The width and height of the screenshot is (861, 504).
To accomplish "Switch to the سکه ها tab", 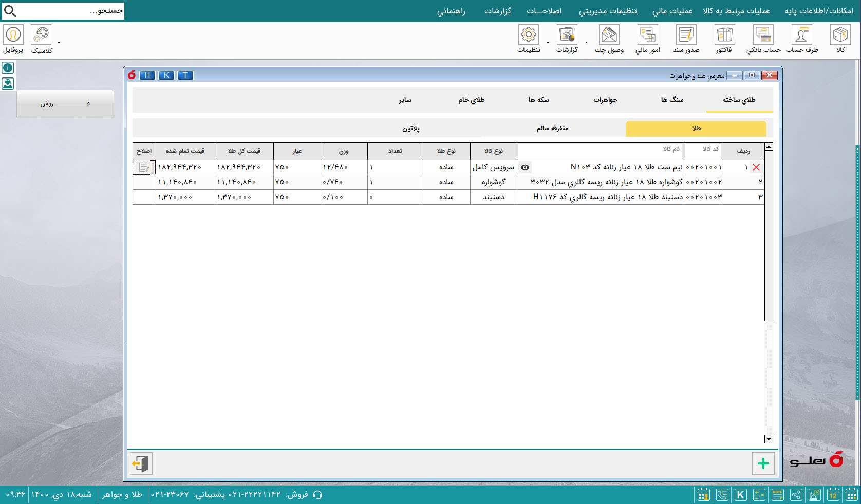I will click(x=538, y=100).
